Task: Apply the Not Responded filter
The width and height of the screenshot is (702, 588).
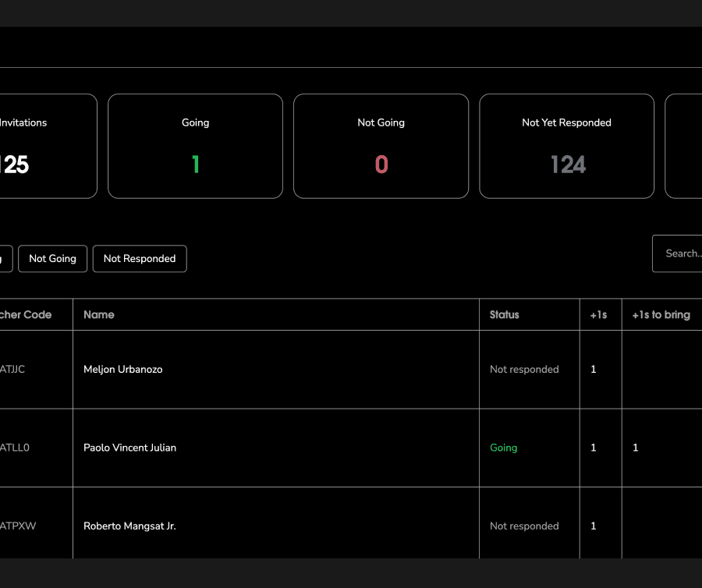Action: click(140, 259)
